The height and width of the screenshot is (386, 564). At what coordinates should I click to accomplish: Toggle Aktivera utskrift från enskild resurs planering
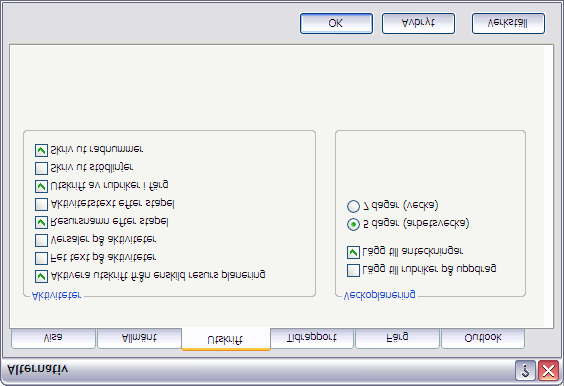click(x=41, y=276)
